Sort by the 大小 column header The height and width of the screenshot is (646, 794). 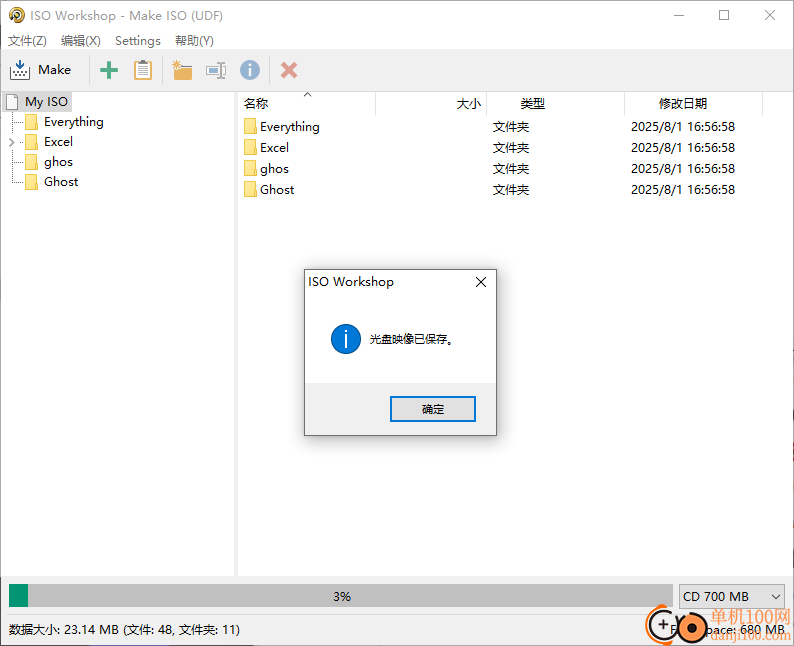[431, 104]
